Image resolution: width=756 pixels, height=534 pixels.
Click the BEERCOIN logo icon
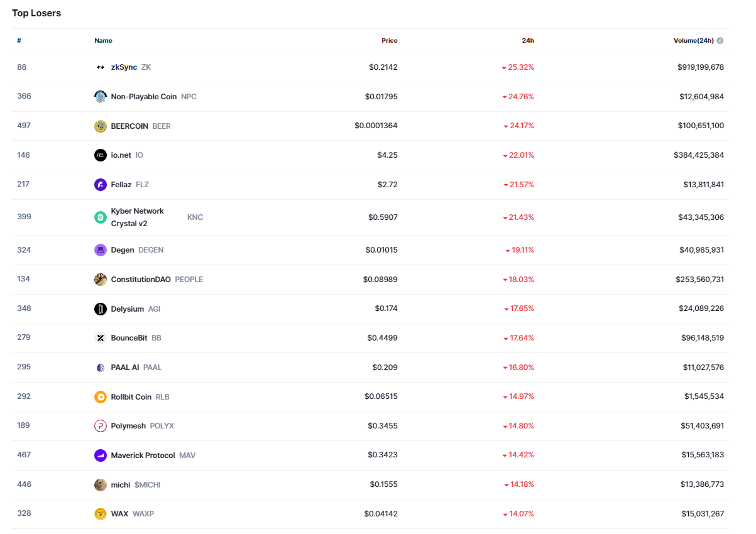[101, 126]
